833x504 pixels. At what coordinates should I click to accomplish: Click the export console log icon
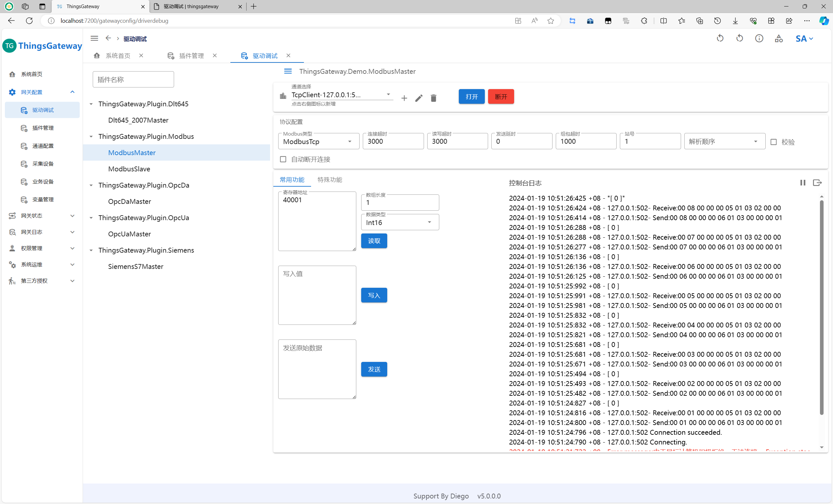[817, 183]
